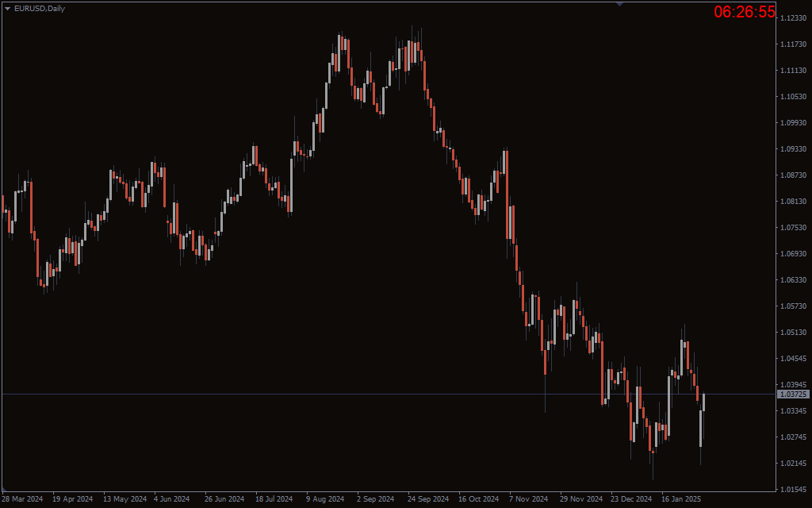Click the 16 Jan 2025 date label
This screenshot has height=508, width=812.
click(681, 499)
